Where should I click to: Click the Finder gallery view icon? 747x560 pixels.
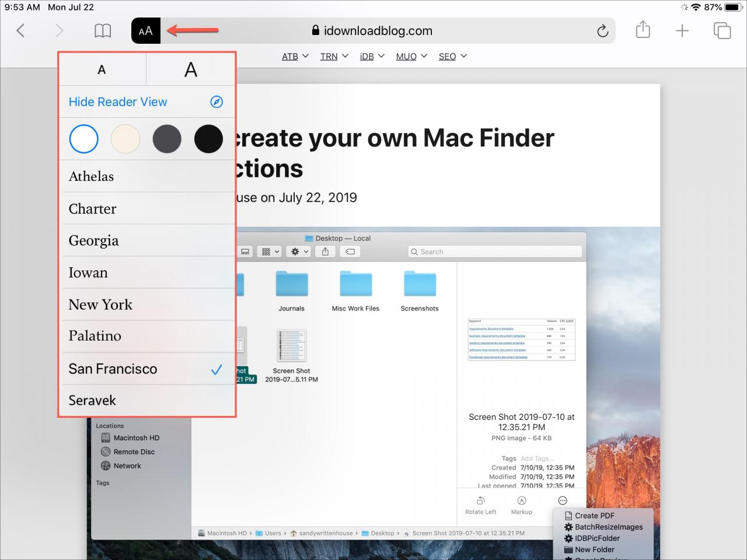pos(246,251)
